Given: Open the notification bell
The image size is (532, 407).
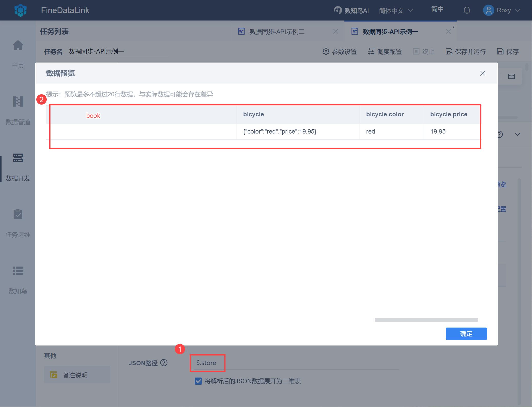Looking at the screenshot, I should click(x=467, y=10).
